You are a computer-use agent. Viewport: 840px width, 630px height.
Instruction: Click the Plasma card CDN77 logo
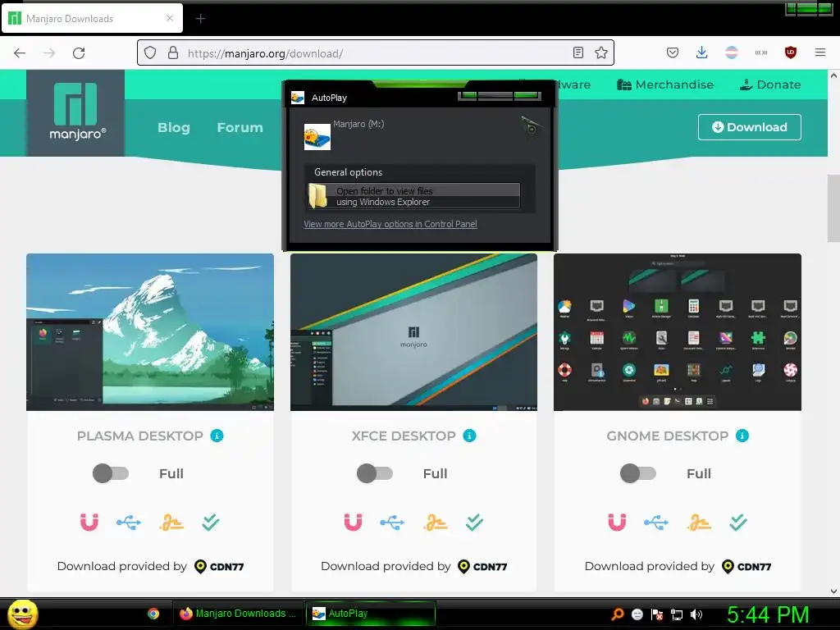pos(219,566)
